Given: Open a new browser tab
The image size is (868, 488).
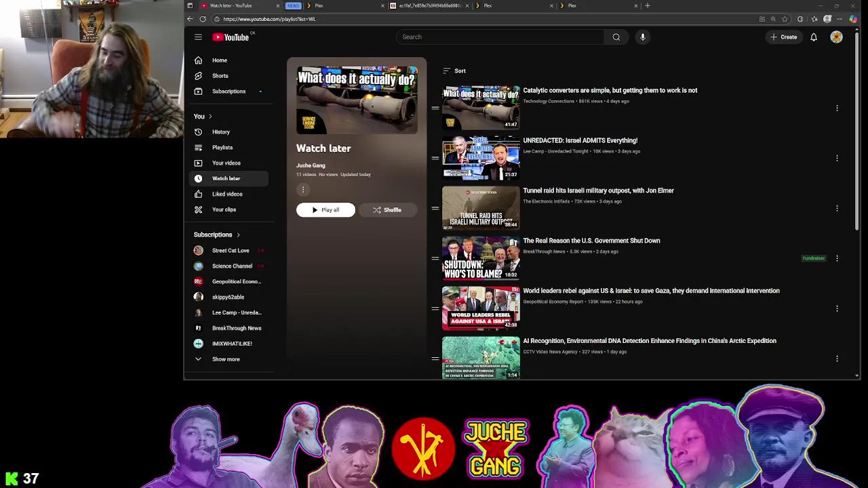Looking at the screenshot, I should point(648,5).
